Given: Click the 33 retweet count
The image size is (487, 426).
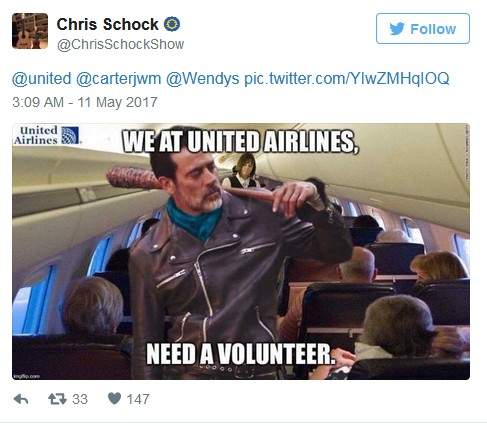Looking at the screenshot, I should 80,399.
